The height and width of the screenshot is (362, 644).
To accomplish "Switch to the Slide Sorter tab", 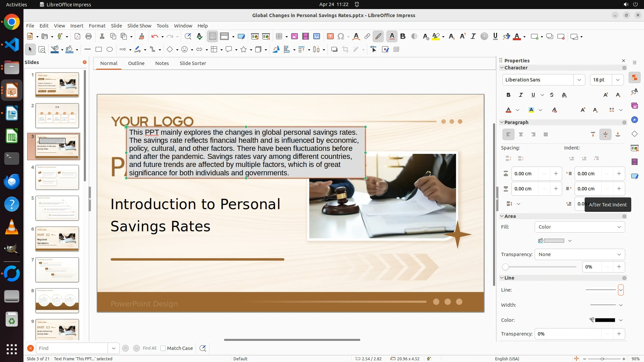I will [193, 63].
